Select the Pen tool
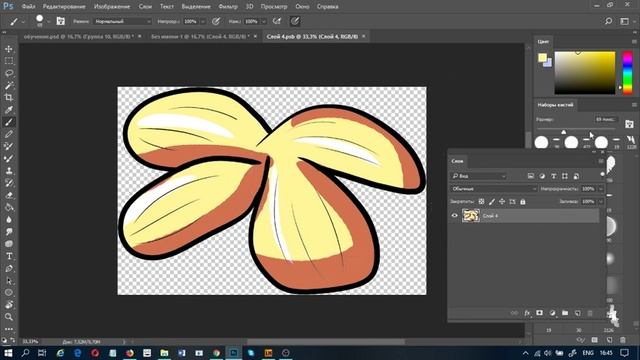The width and height of the screenshot is (640, 360). 9,269
